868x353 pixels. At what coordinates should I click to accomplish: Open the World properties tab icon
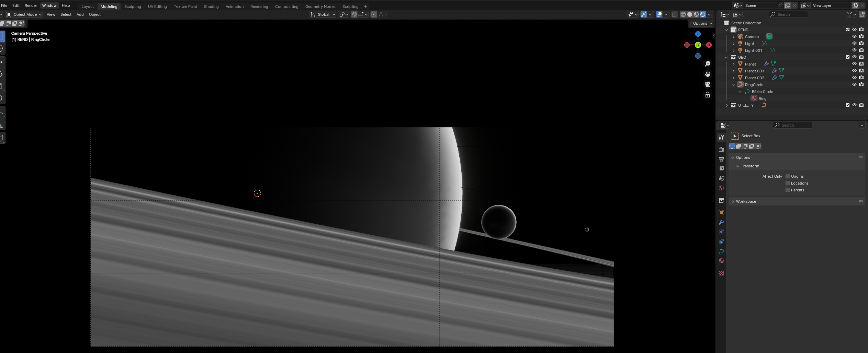(721, 188)
